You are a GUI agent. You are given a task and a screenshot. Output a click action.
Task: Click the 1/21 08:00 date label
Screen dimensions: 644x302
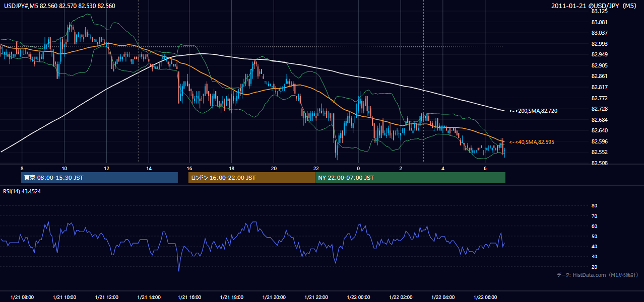point(22,297)
